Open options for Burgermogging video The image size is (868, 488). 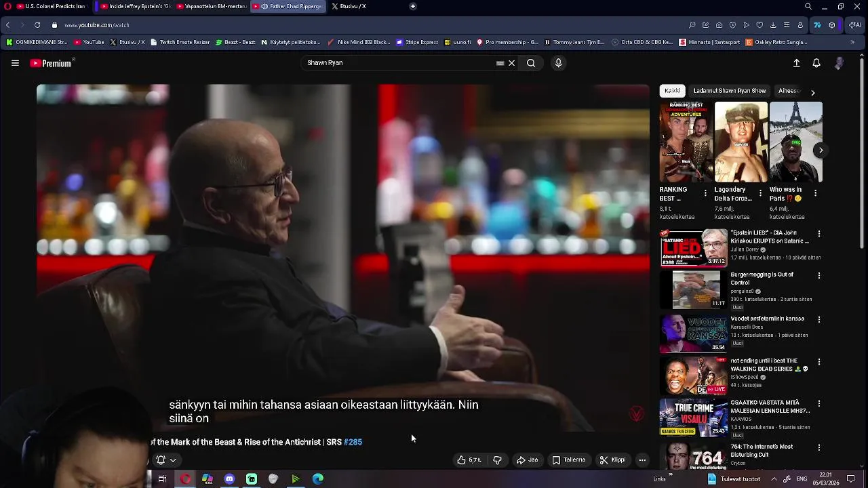point(819,276)
